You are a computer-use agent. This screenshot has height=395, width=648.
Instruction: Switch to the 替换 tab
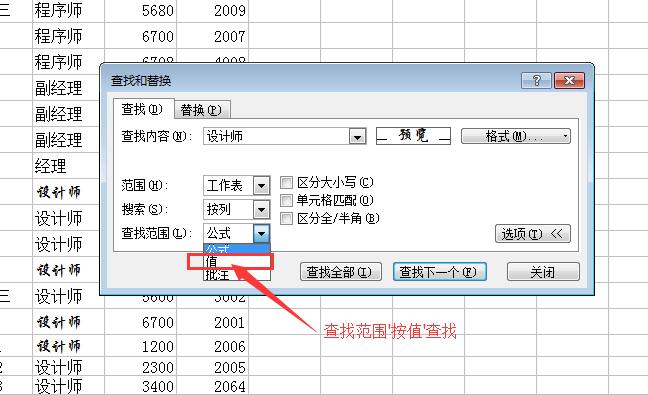pyautogui.click(x=201, y=110)
